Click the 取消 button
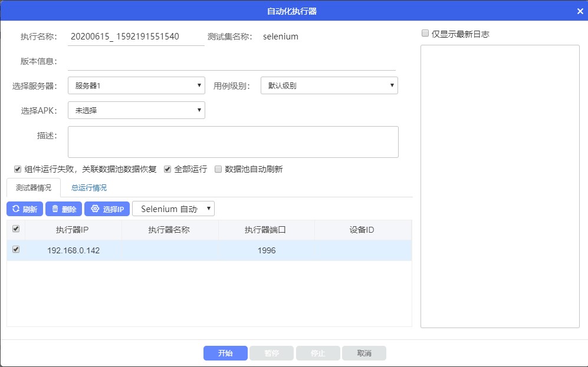The image size is (588, 367). (364, 353)
